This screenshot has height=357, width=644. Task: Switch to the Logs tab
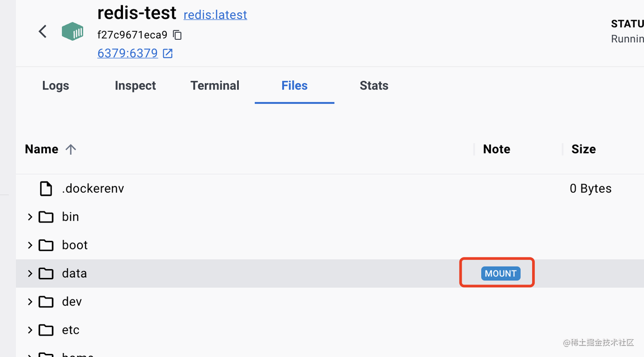[x=55, y=85]
